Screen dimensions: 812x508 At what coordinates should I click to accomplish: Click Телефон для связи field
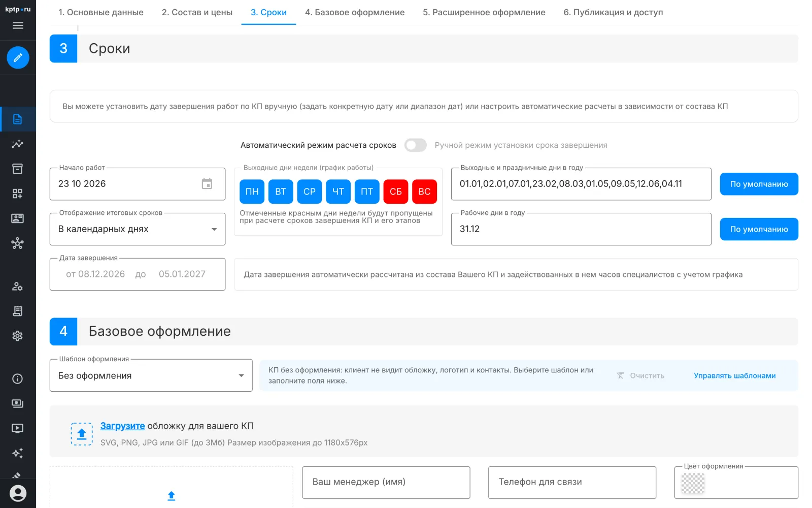[x=572, y=482]
